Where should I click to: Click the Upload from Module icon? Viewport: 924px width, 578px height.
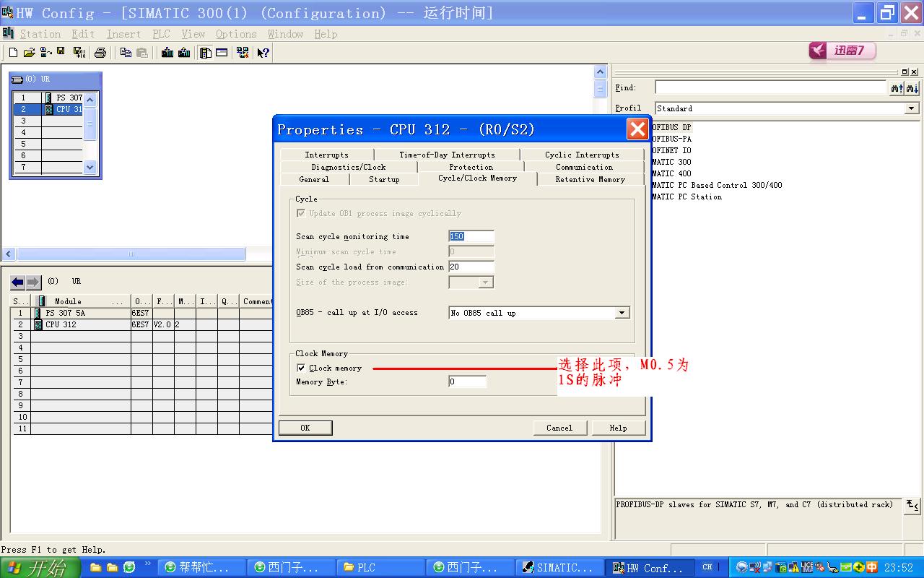pyautogui.click(x=184, y=53)
